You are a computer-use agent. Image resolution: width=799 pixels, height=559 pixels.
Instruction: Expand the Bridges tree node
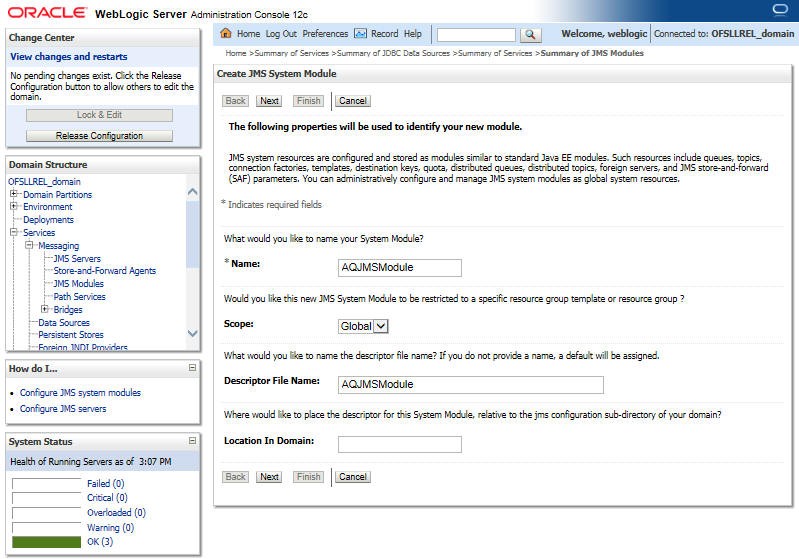click(x=44, y=309)
